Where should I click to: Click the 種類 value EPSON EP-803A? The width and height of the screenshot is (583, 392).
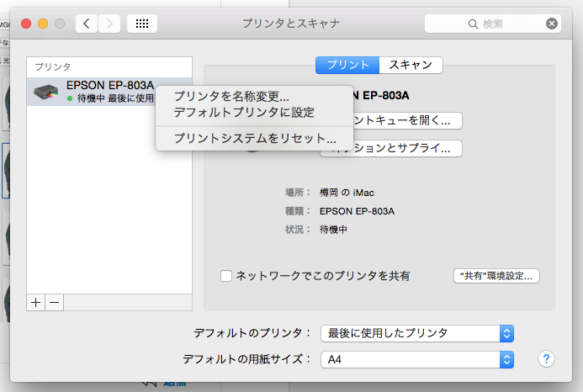[357, 211]
